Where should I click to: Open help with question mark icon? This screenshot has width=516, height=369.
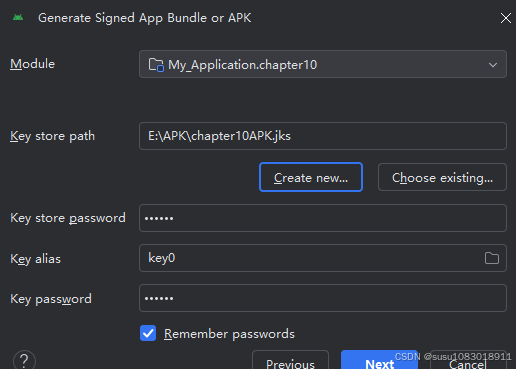(24, 361)
